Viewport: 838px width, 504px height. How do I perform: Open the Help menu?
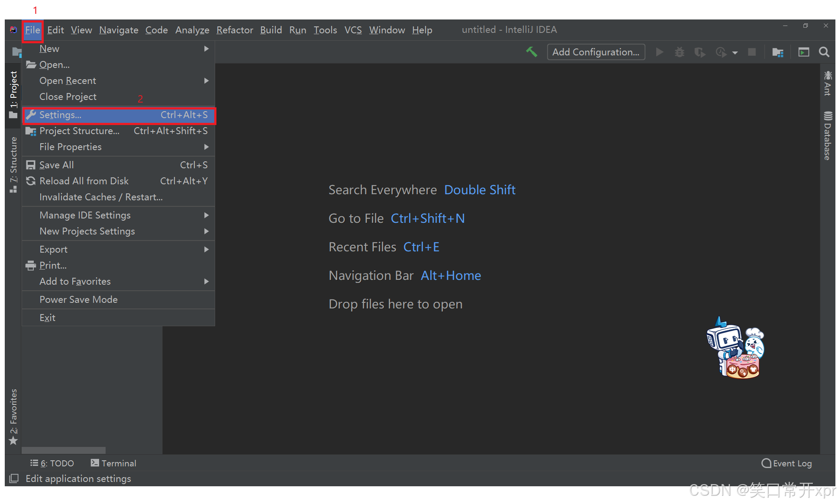coord(422,30)
